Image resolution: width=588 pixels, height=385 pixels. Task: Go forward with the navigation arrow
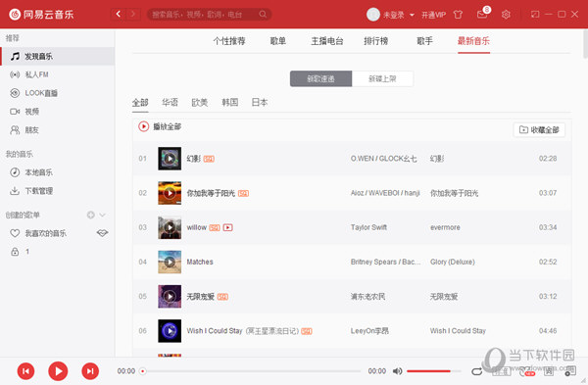(132, 15)
